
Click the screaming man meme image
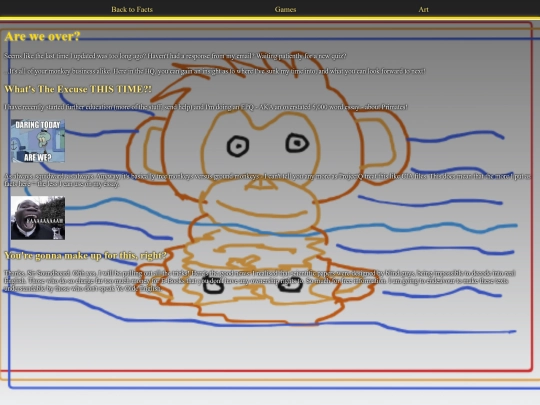tap(38, 218)
